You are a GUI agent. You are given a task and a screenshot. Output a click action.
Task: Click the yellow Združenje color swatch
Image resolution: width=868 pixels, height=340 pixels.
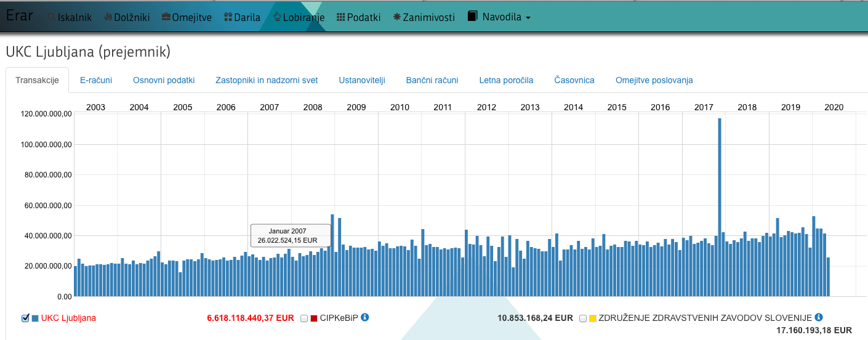pos(593,318)
